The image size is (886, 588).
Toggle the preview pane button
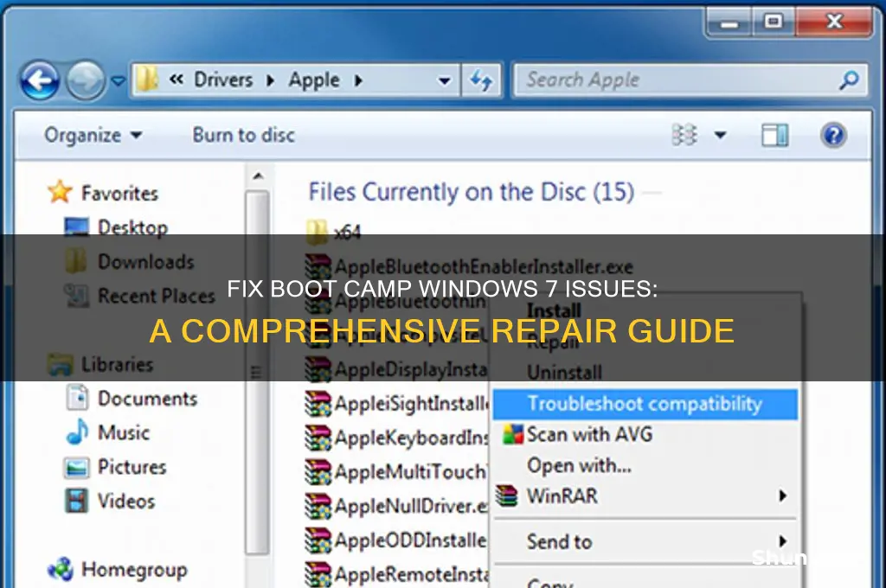[774, 136]
